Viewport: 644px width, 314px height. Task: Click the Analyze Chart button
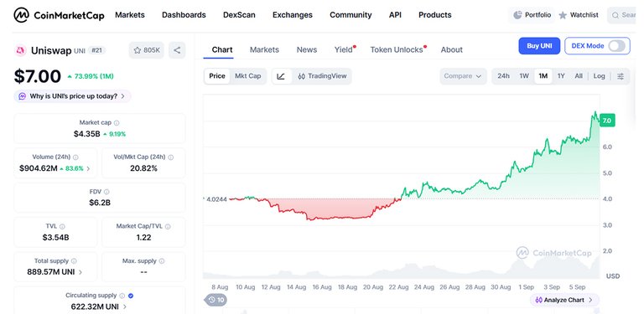pos(563,300)
